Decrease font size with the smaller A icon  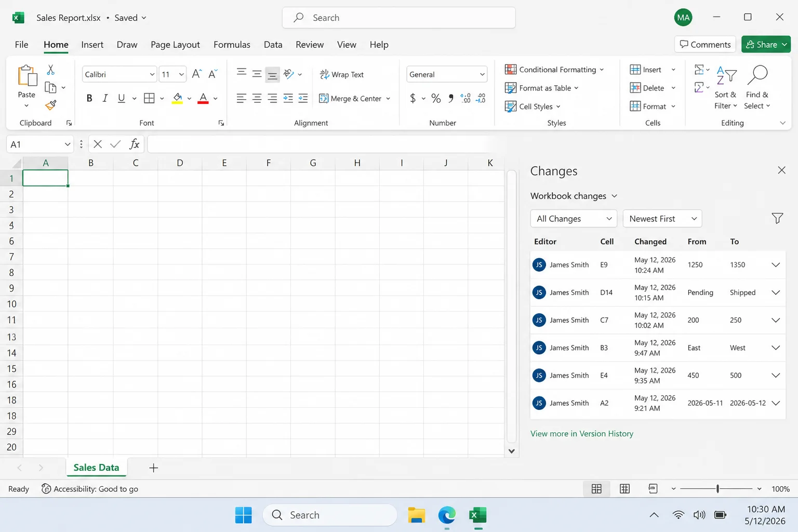[212, 74]
